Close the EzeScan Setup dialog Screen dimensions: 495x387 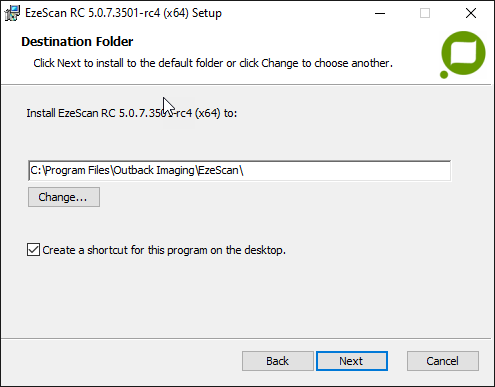471,13
